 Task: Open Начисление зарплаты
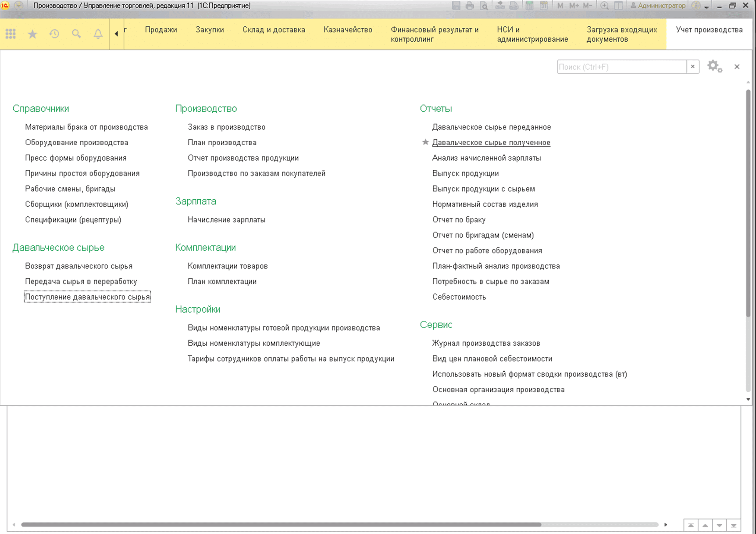coord(227,219)
